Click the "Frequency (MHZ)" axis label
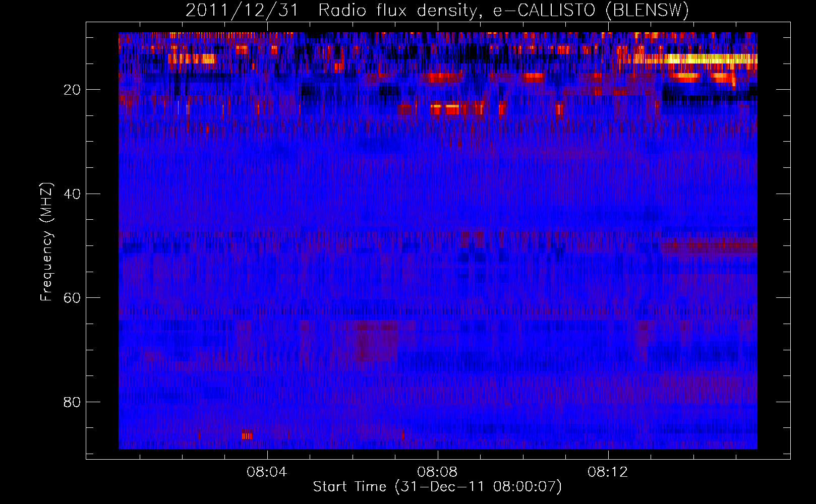 [x=46, y=242]
